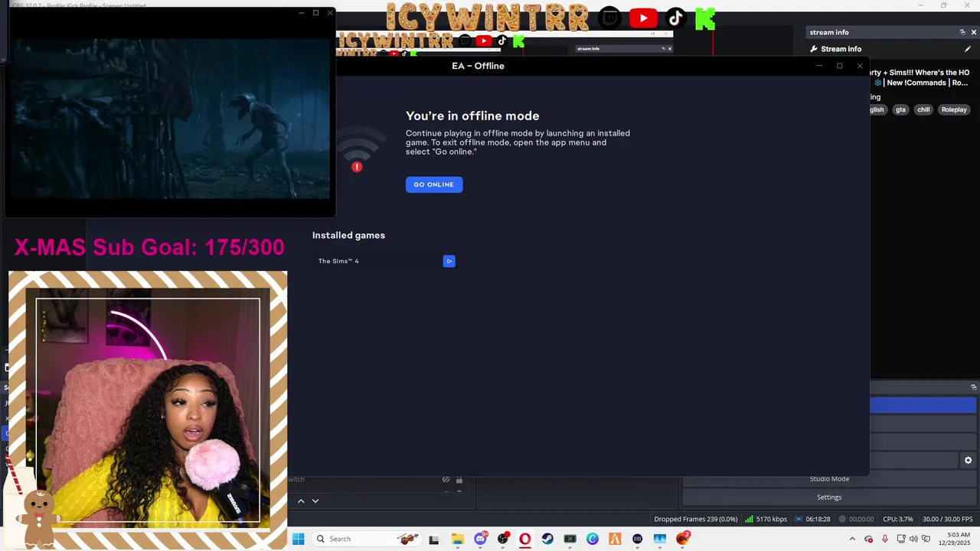Screen dimensions: 980x551
Task: Show hidden system tray icons
Action: (852, 539)
